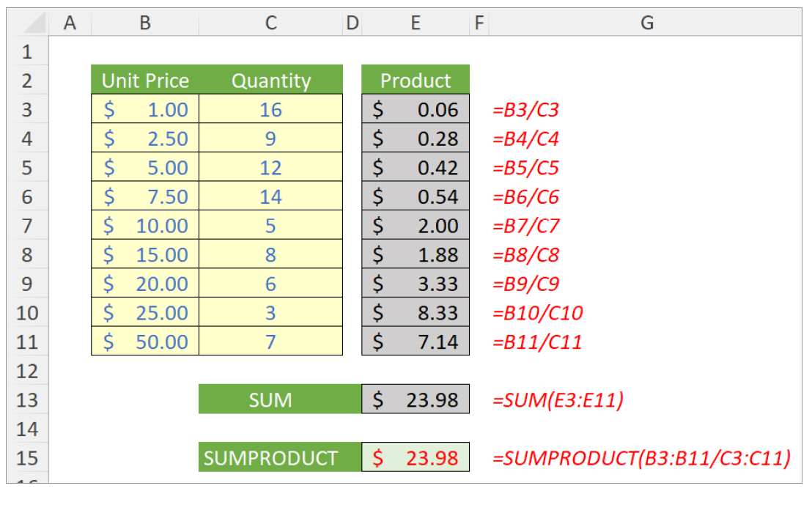Select column C header
Viewport: 812px width, 513px height.
click(x=270, y=23)
